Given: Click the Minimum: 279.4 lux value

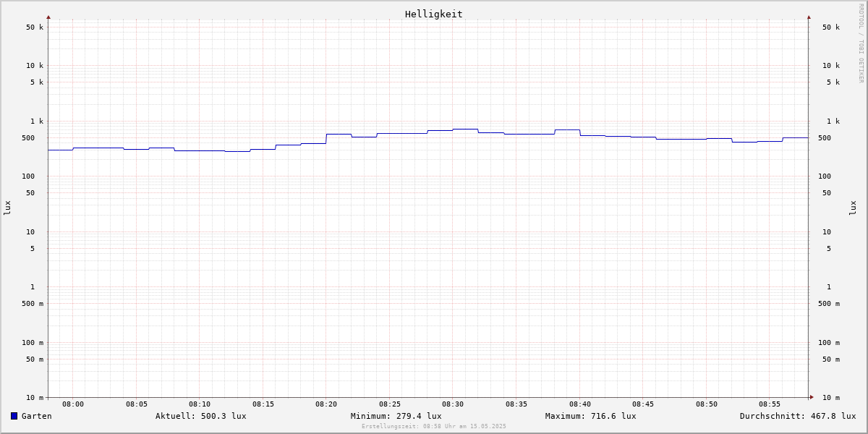Looking at the screenshot, I should coord(396,416).
